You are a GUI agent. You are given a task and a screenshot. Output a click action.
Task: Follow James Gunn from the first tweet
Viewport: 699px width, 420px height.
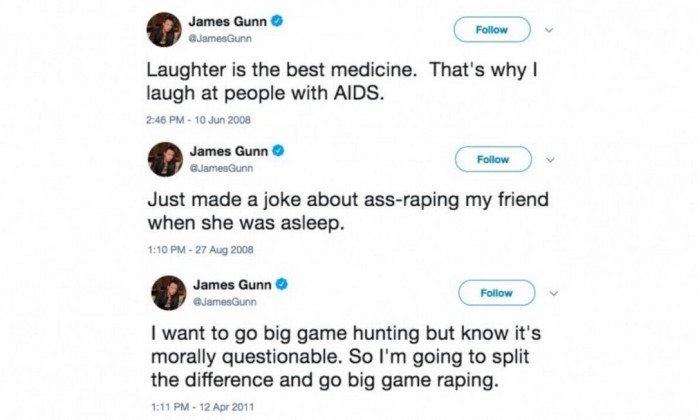click(492, 30)
